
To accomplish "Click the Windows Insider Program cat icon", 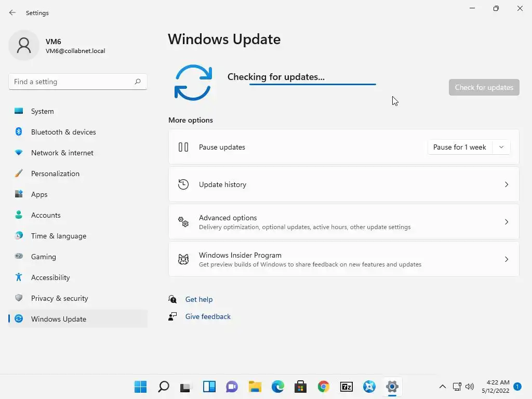I will pyautogui.click(x=183, y=259).
